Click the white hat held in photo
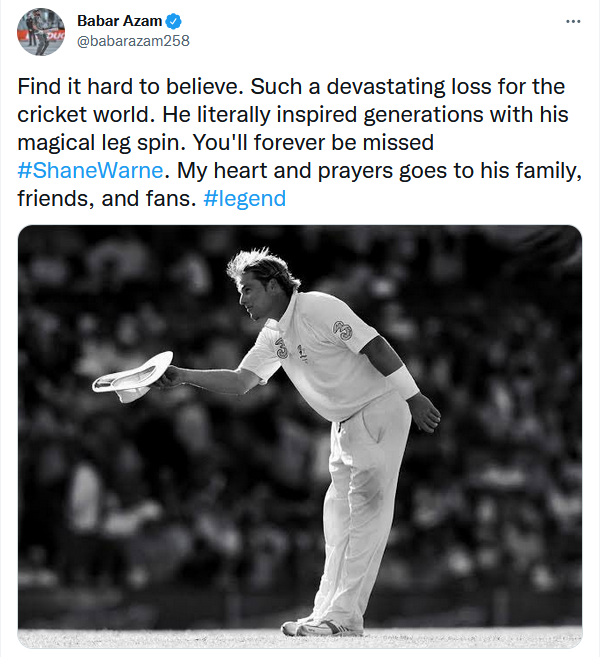 coord(132,376)
